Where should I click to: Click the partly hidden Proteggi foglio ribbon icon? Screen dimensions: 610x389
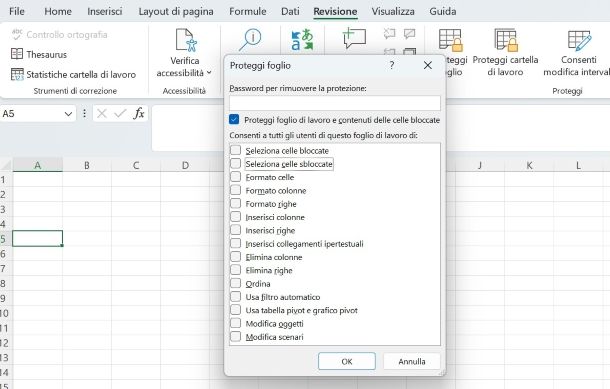[x=451, y=40]
